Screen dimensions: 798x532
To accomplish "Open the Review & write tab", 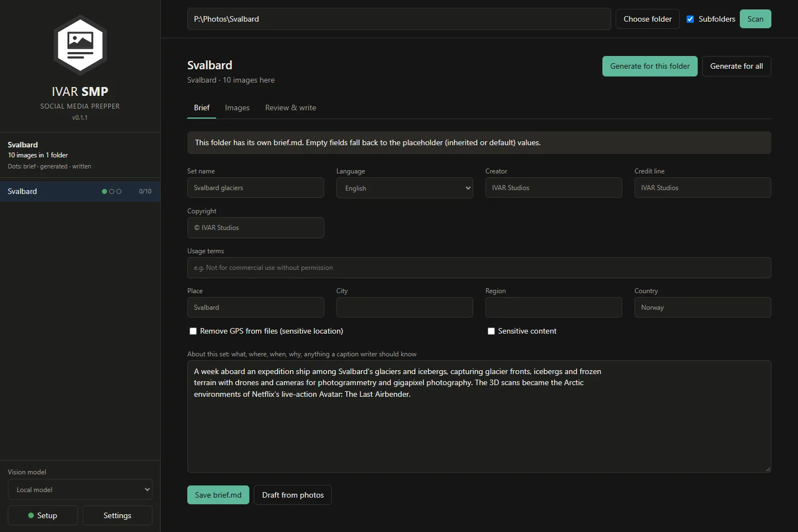I will coord(291,108).
